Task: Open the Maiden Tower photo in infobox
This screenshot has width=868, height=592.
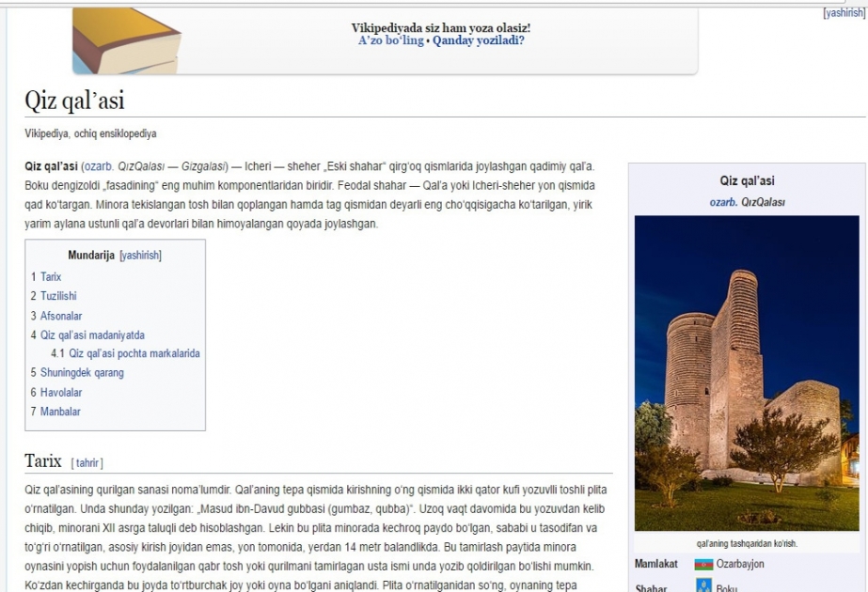Action: [747, 373]
